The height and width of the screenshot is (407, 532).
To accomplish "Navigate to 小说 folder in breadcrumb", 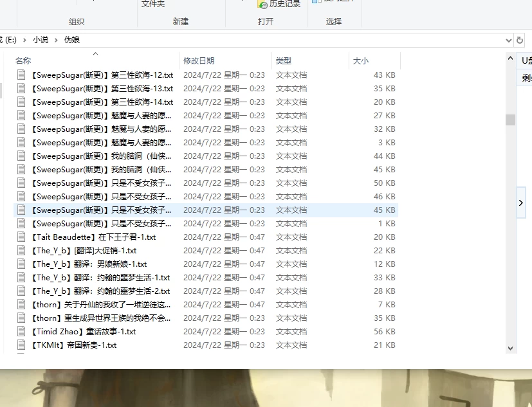I will (41, 40).
